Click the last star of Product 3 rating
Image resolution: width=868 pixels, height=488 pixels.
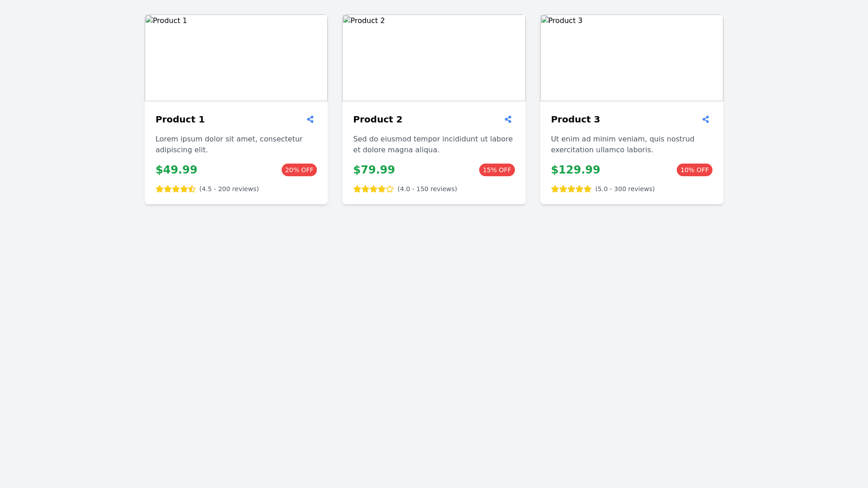point(588,189)
